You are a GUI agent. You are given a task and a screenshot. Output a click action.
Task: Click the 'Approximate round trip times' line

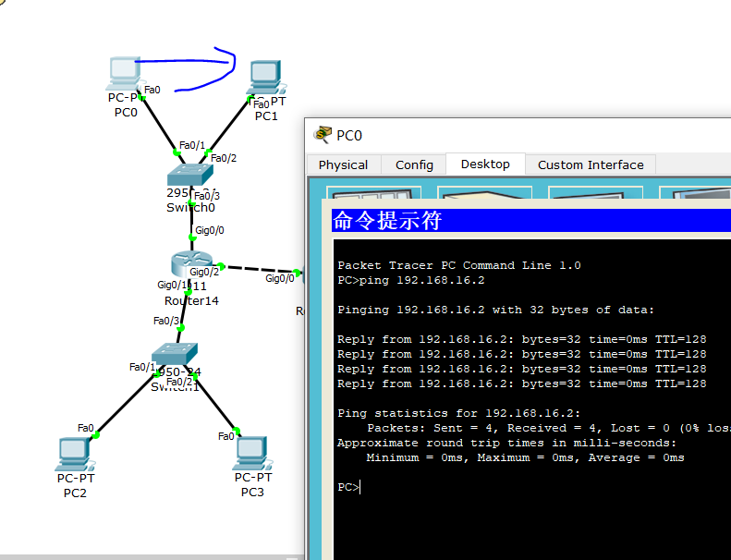coord(506,443)
